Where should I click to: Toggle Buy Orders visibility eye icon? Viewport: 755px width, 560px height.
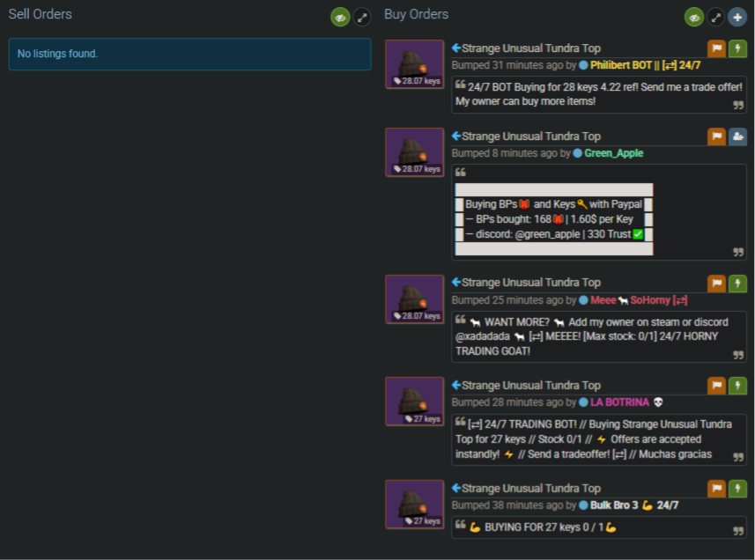[694, 18]
